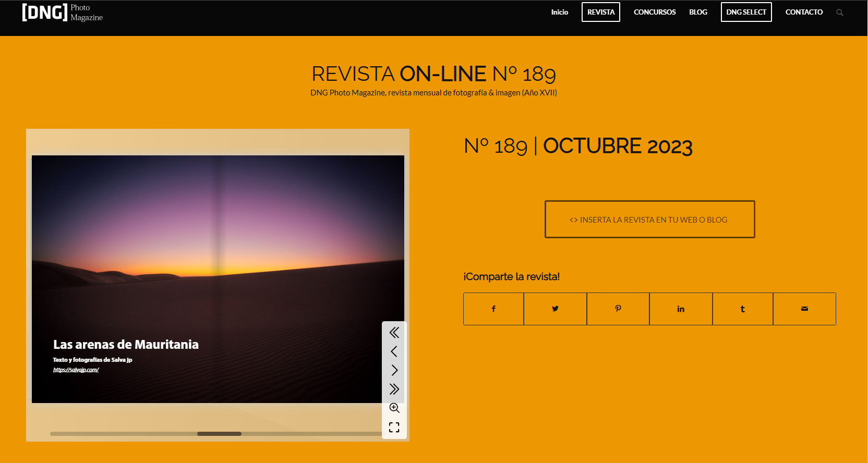The height and width of the screenshot is (463, 868).
Task: Click the Las arenas de Mauritania spread
Action: coord(218,279)
